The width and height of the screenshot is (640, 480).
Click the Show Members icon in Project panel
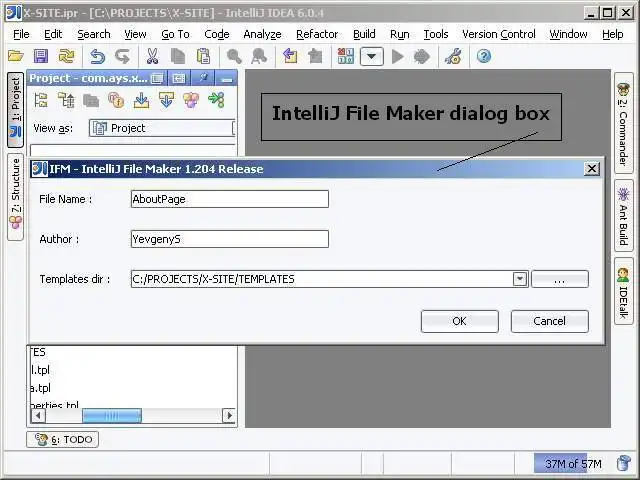click(116, 100)
